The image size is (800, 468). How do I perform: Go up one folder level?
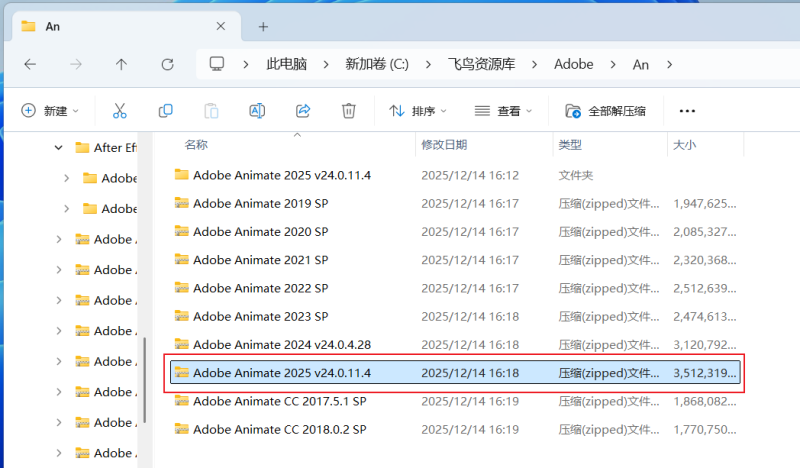pyautogui.click(x=121, y=64)
